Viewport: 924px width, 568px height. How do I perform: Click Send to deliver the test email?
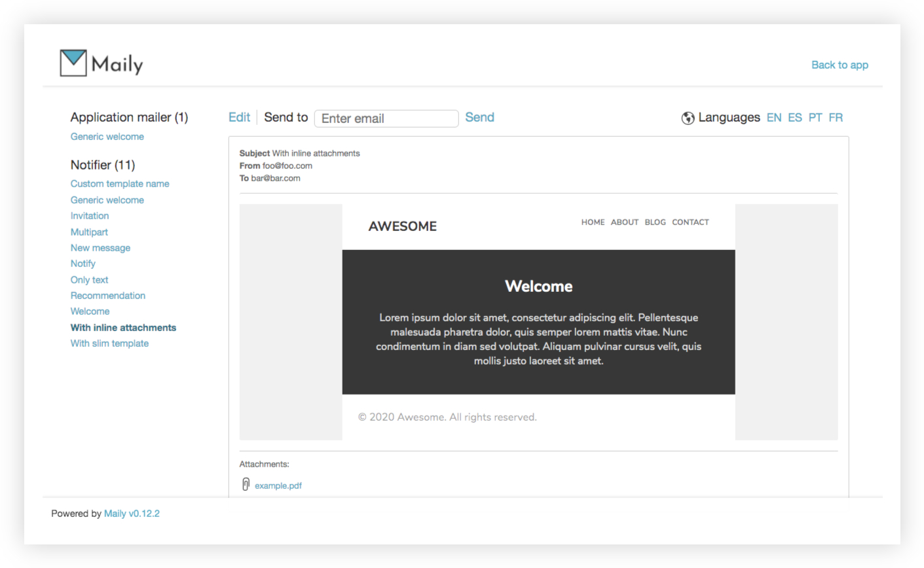[479, 117]
